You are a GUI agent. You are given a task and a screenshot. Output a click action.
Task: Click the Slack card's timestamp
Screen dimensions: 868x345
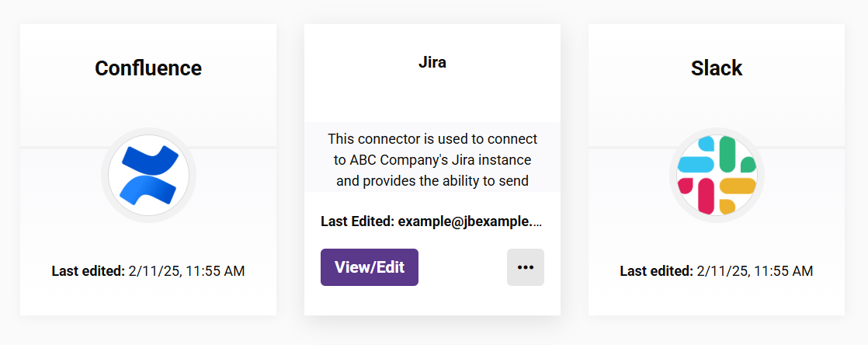pyautogui.click(x=755, y=271)
